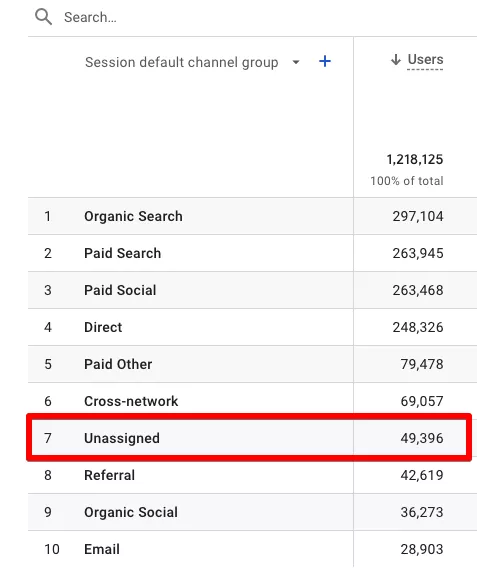This screenshot has height=587, width=477.
Task: Select the Paid Search row label
Action: tap(122, 253)
